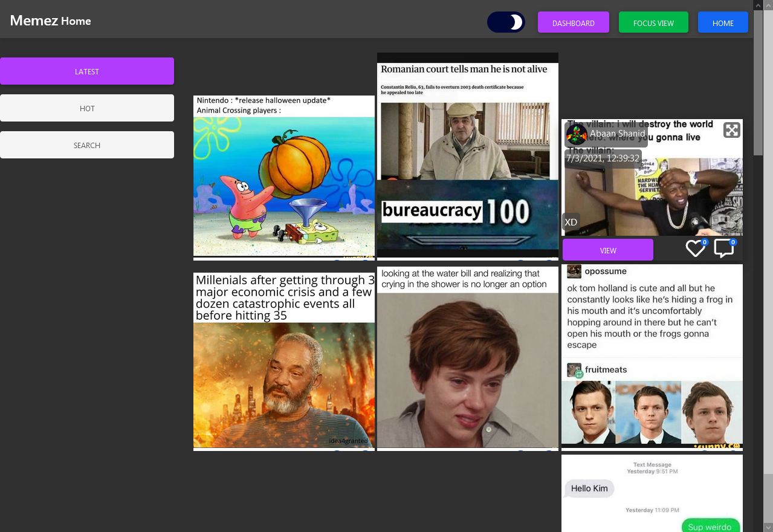Click the Memez Home logo
773x532 pixels.
(51, 21)
